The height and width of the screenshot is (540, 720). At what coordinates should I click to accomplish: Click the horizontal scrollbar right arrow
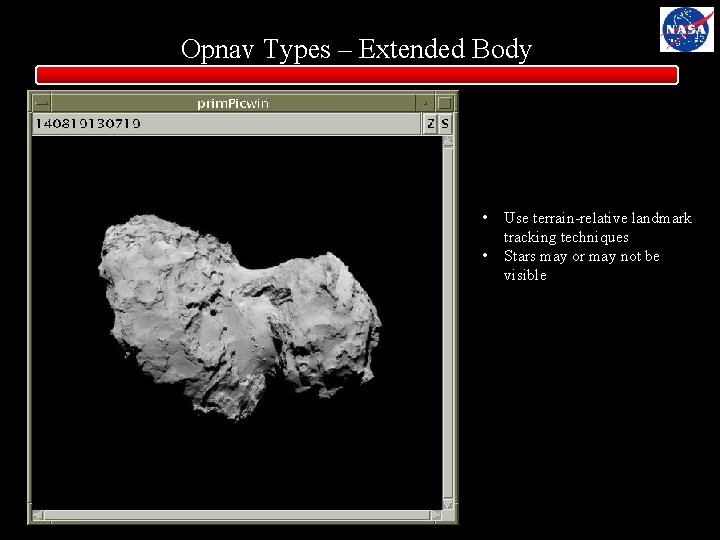click(436, 515)
